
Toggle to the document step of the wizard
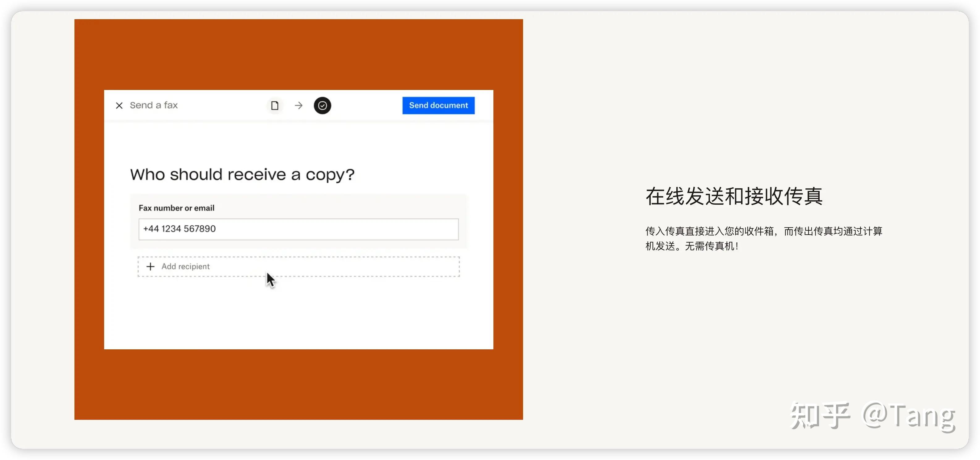[x=275, y=105]
